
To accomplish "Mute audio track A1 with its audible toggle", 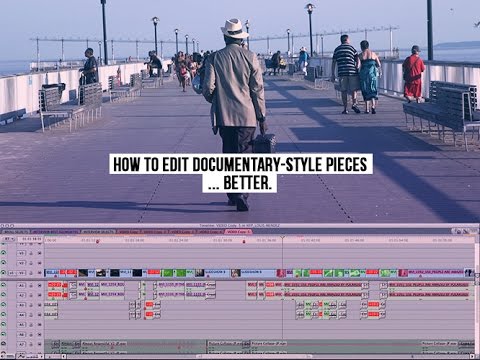I will click(4, 285).
